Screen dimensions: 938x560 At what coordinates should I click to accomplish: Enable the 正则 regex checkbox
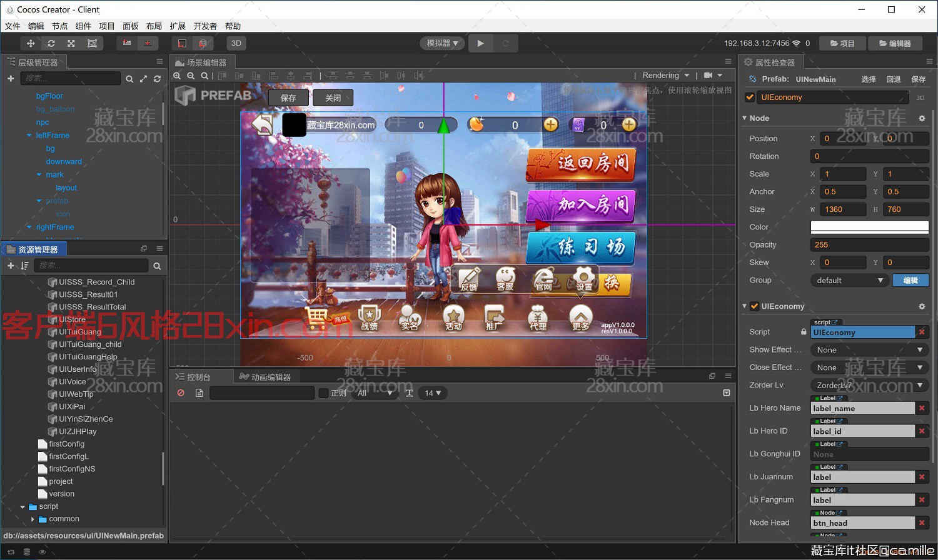[323, 393]
